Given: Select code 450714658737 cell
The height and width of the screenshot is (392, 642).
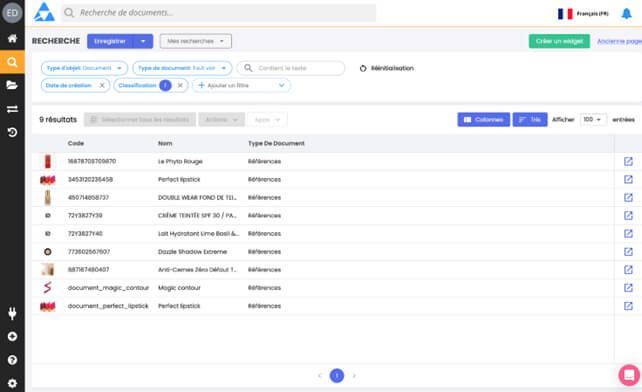Looking at the screenshot, I should click(88, 197).
